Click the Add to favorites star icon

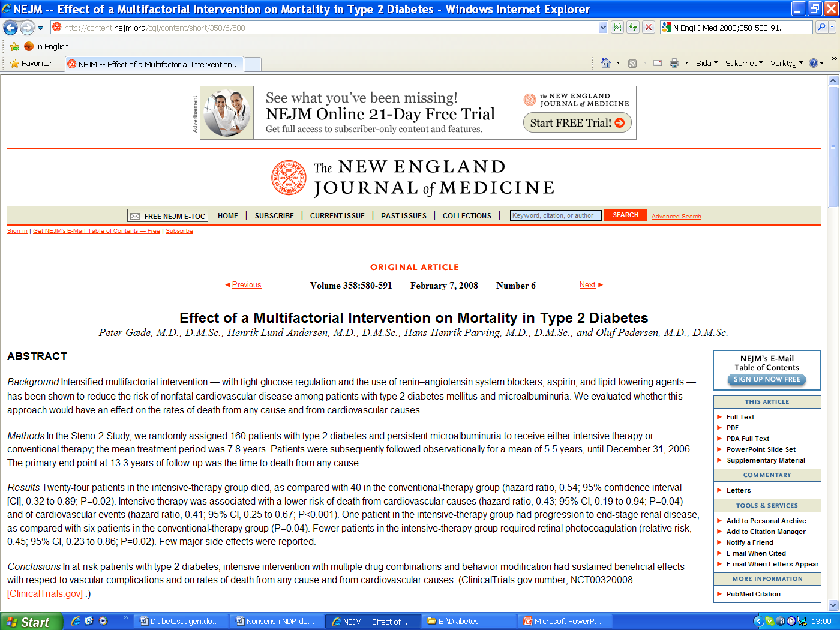pyautogui.click(x=14, y=46)
